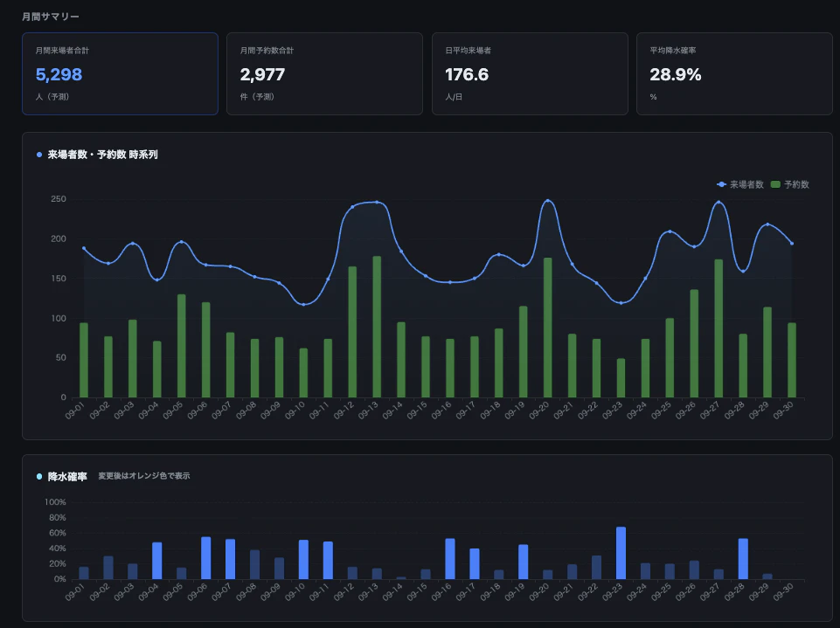Screen dimensions: 840x628
Task: Click the green 予約数 bar for 09-13
Action: [377, 327]
